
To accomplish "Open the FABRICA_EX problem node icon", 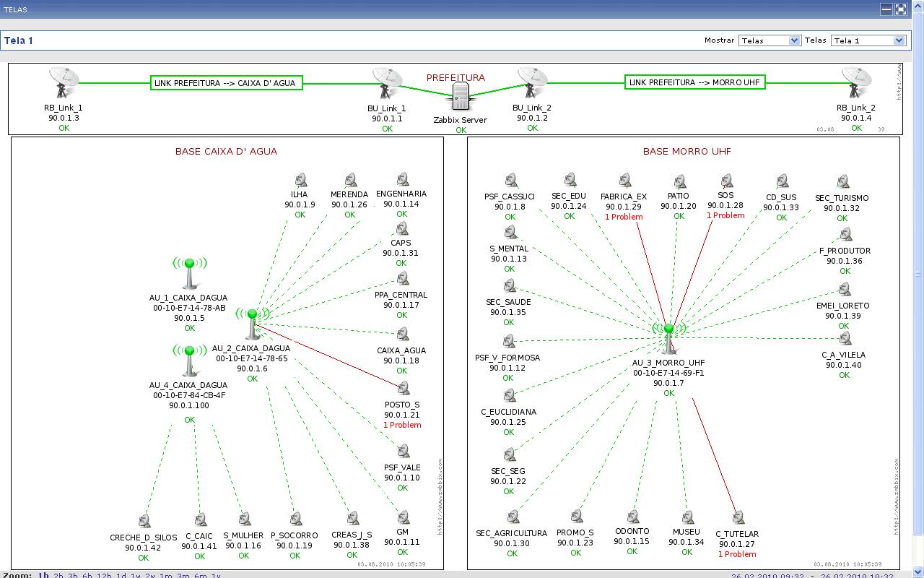I will tap(625, 180).
